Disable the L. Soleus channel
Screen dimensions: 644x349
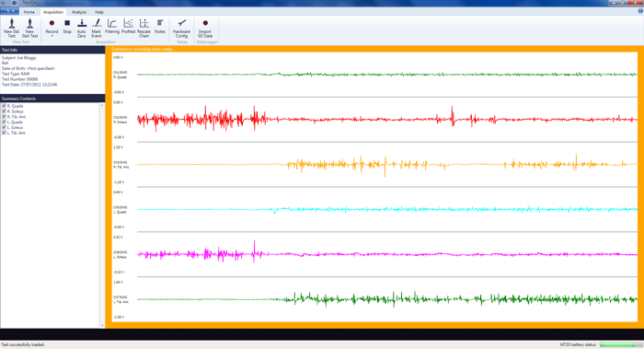(4, 127)
